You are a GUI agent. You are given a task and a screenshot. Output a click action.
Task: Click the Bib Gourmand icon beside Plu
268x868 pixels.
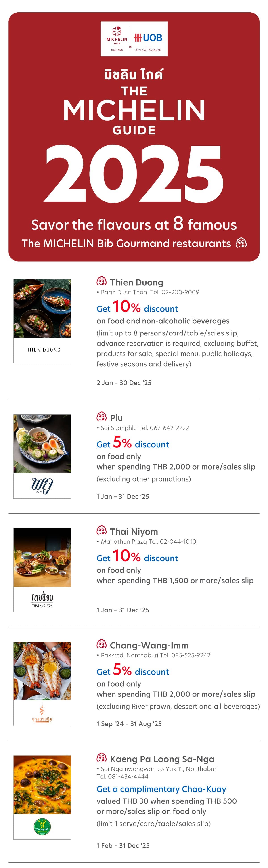click(101, 417)
